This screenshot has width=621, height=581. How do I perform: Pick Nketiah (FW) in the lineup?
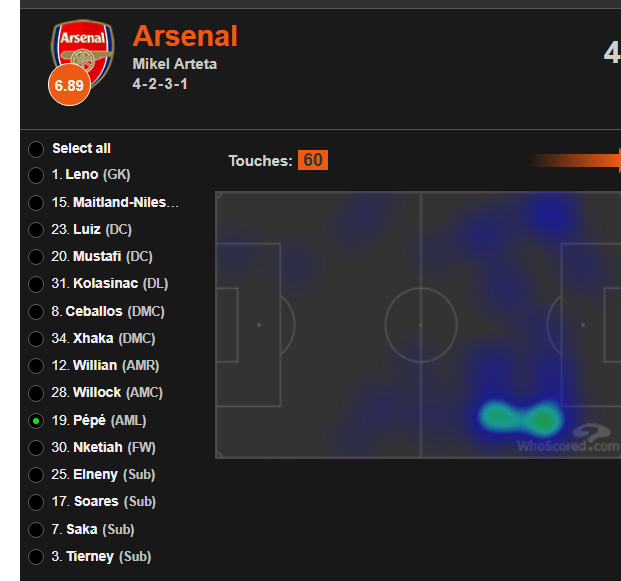[36, 448]
